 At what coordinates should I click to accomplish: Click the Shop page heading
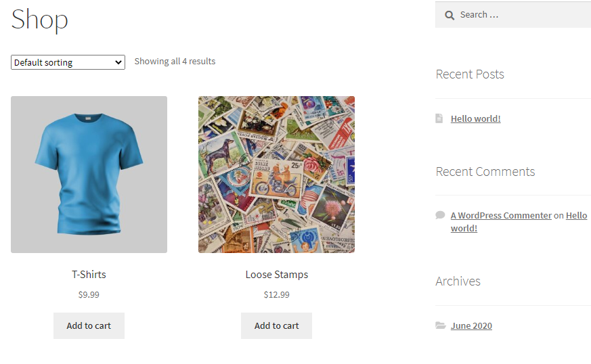[x=39, y=19]
